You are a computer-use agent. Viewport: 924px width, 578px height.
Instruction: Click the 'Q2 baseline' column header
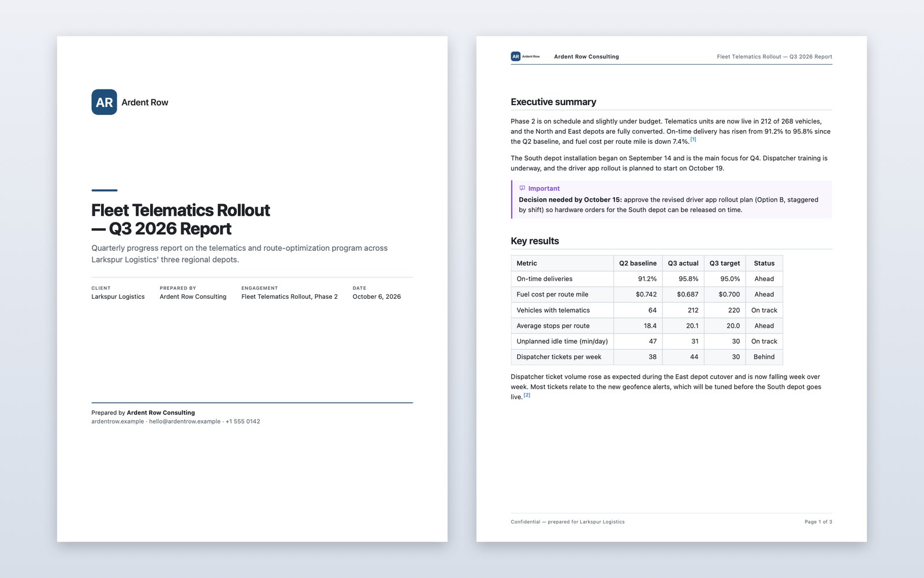[x=638, y=263]
